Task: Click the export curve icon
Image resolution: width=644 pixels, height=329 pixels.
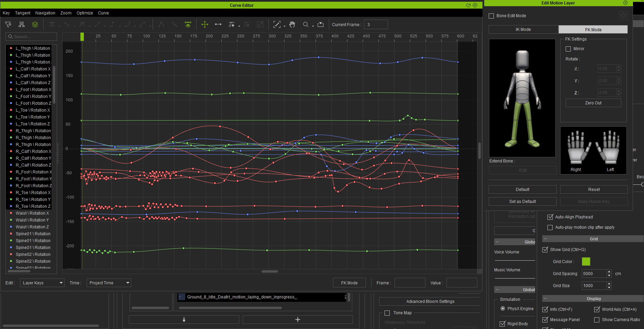Action: (321, 24)
